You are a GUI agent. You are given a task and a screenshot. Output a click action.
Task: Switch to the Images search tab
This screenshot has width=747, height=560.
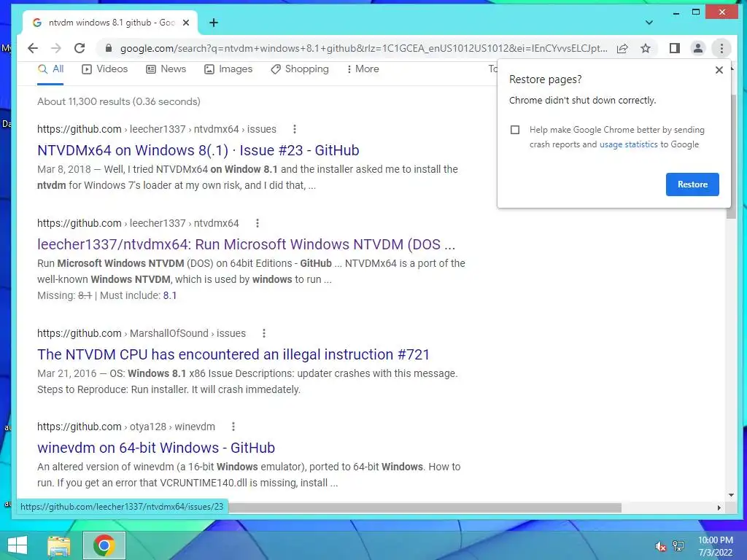[x=228, y=69]
